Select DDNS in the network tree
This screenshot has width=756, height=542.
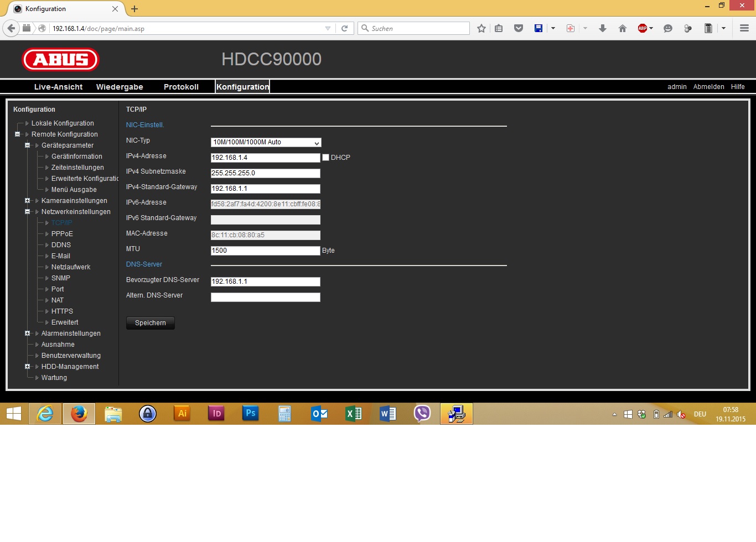point(61,245)
